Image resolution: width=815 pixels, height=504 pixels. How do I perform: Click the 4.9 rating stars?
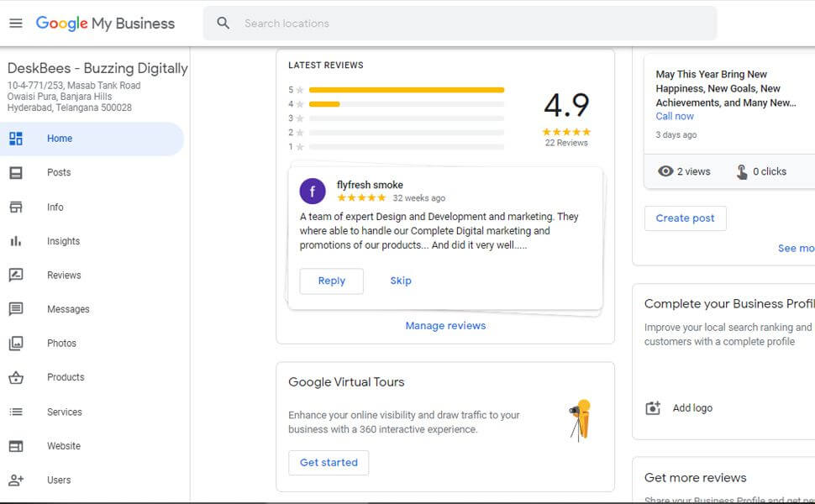566,132
